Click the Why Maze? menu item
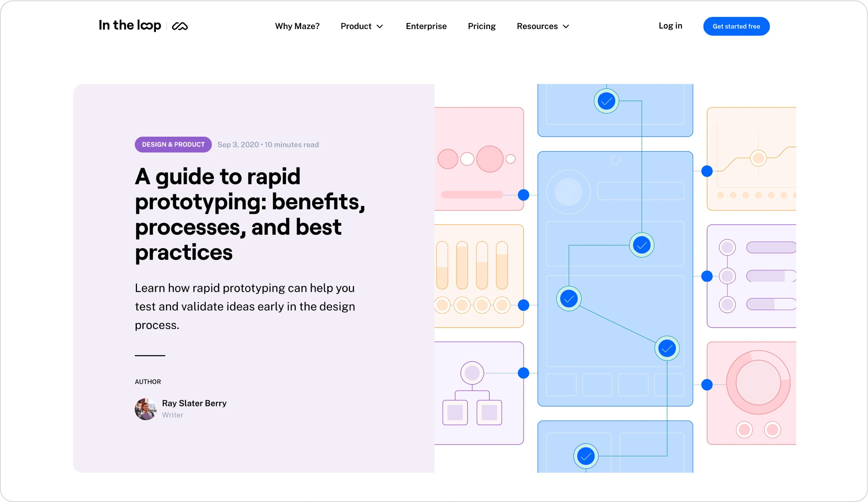The height and width of the screenshot is (502, 868). tap(296, 26)
